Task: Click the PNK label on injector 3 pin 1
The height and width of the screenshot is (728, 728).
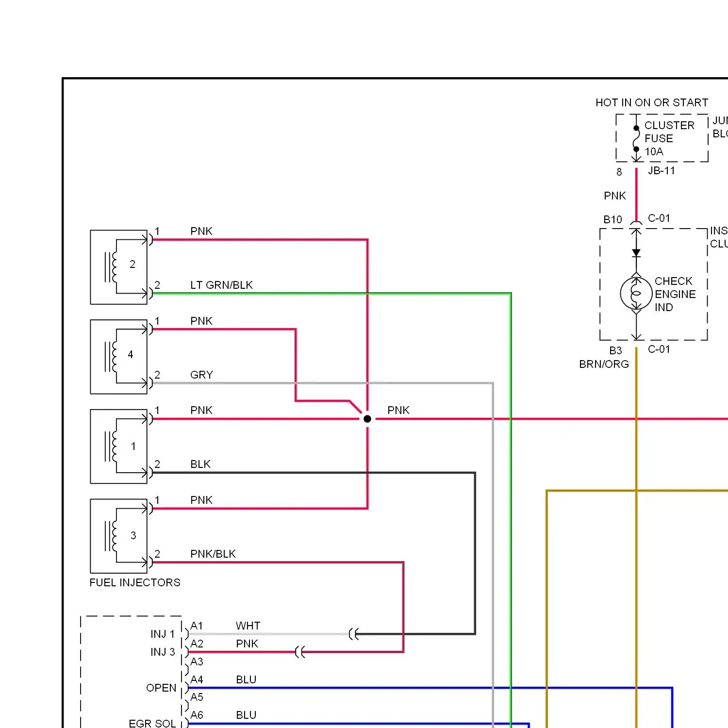Action: [201, 500]
